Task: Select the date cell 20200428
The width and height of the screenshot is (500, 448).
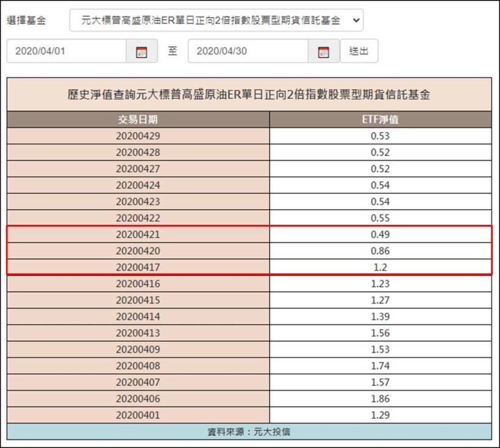Action: pyautogui.click(x=138, y=152)
